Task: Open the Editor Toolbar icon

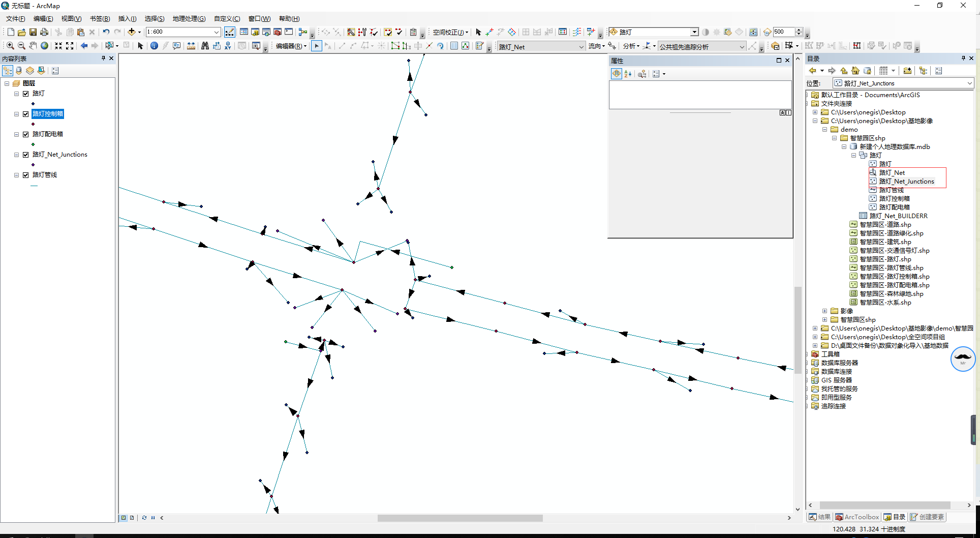Action: pos(229,32)
